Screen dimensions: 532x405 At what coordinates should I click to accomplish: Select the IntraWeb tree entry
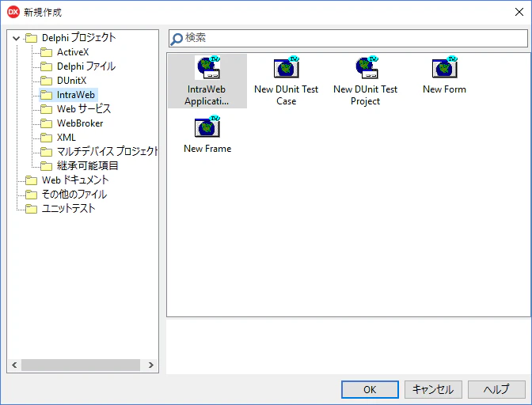[76, 95]
